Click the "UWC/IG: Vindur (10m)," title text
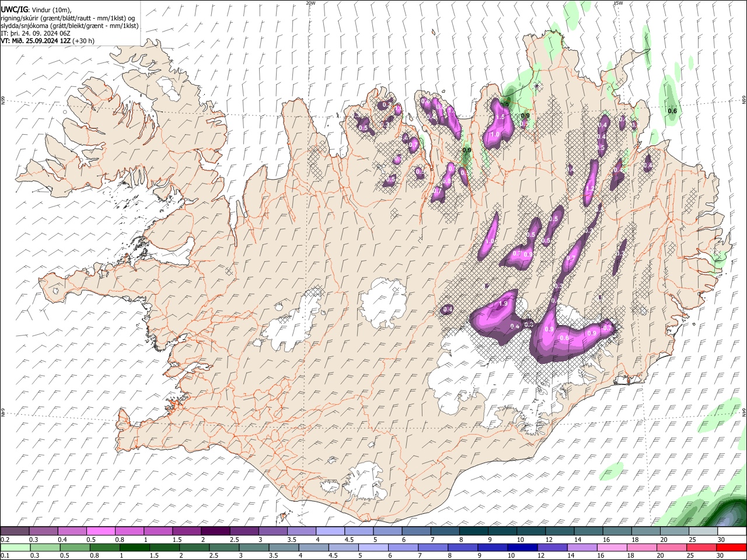747x560 pixels. (x=36, y=9)
